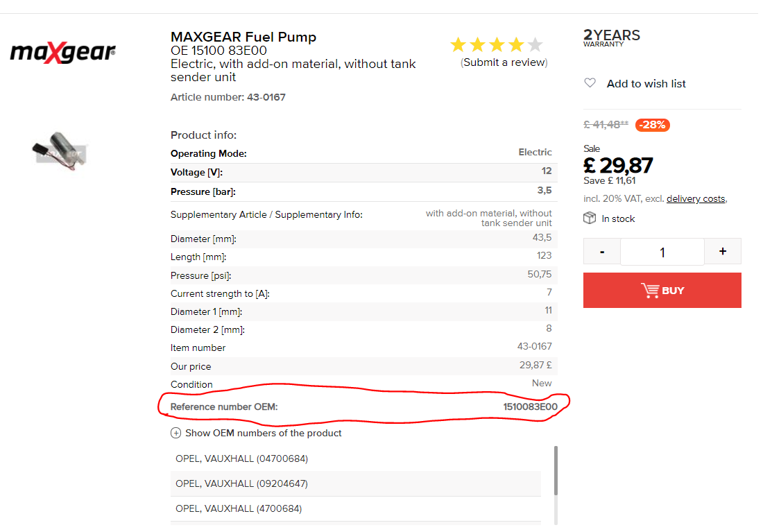Click the OEM list scrollbar

(556, 470)
